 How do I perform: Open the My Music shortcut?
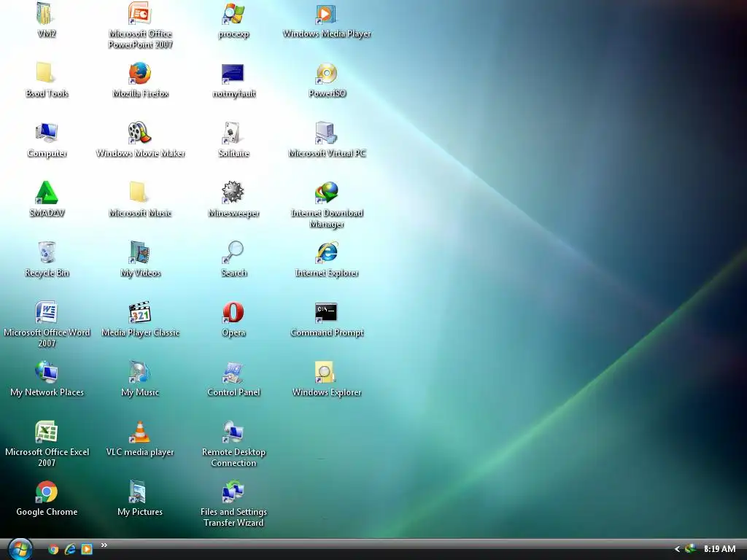(x=140, y=372)
